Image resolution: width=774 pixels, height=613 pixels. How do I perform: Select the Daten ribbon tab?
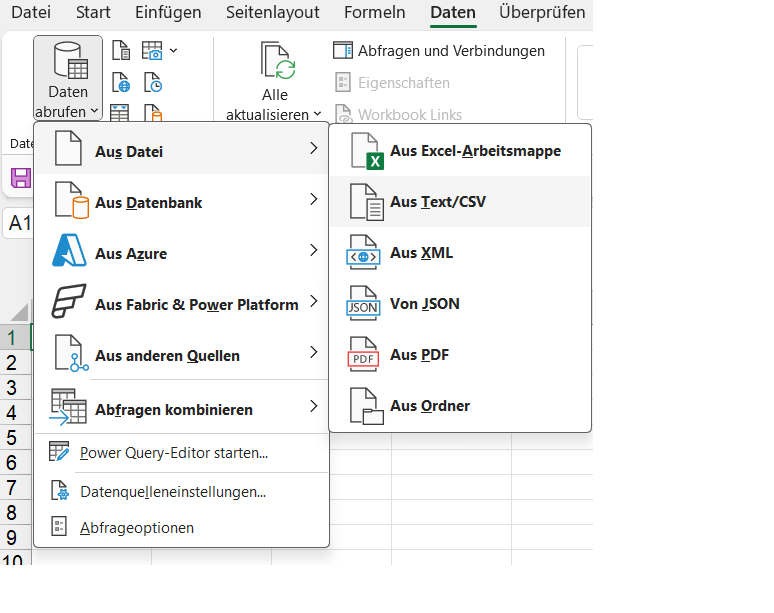(x=453, y=12)
